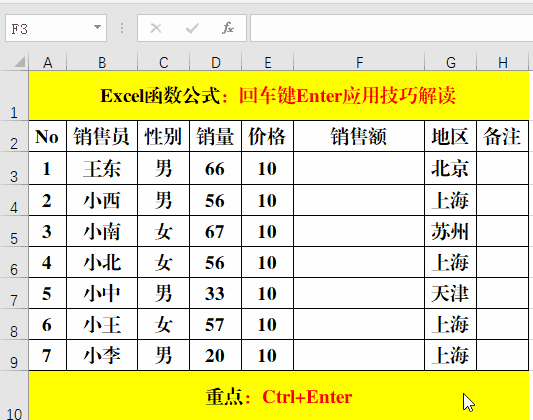This screenshot has width=533, height=420.
Task: Click the region cell '天津'
Action: point(451,293)
